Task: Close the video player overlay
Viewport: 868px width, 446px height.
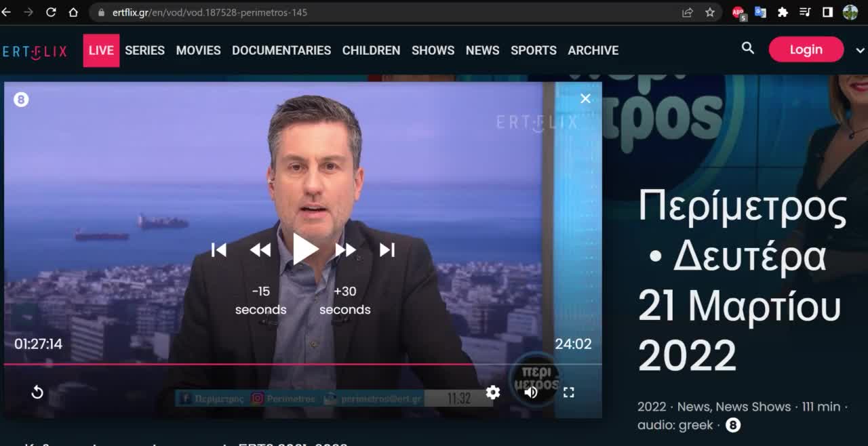Action: [585, 99]
